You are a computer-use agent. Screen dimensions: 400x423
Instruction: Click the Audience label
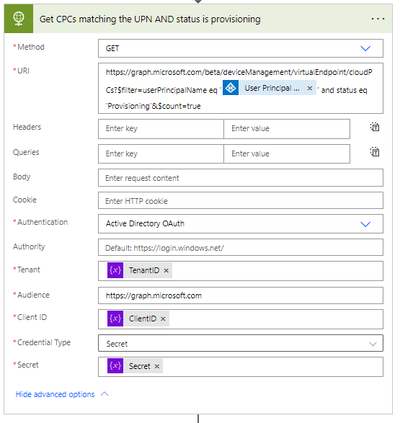pyautogui.click(x=33, y=295)
